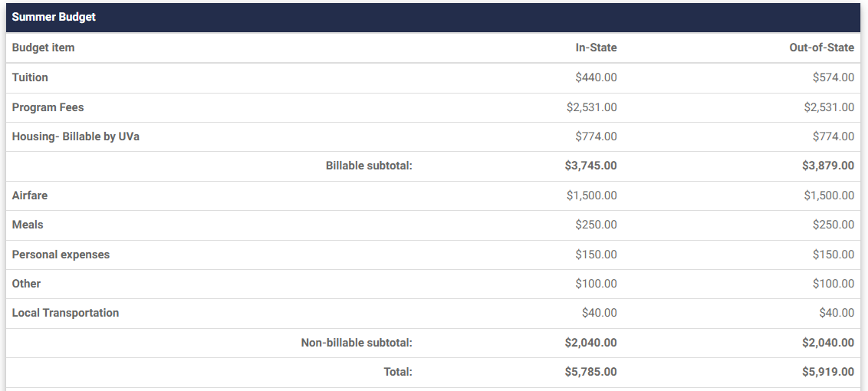Select the Program Fees row label
The image size is (868, 391).
pyautogui.click(x=48, y=107)
